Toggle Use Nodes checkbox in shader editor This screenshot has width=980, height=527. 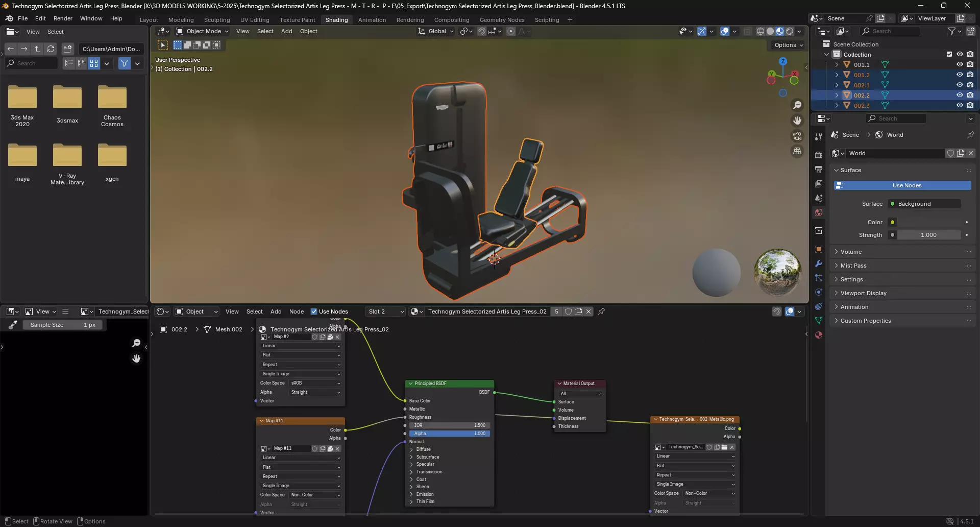click(x=314, y=312)
